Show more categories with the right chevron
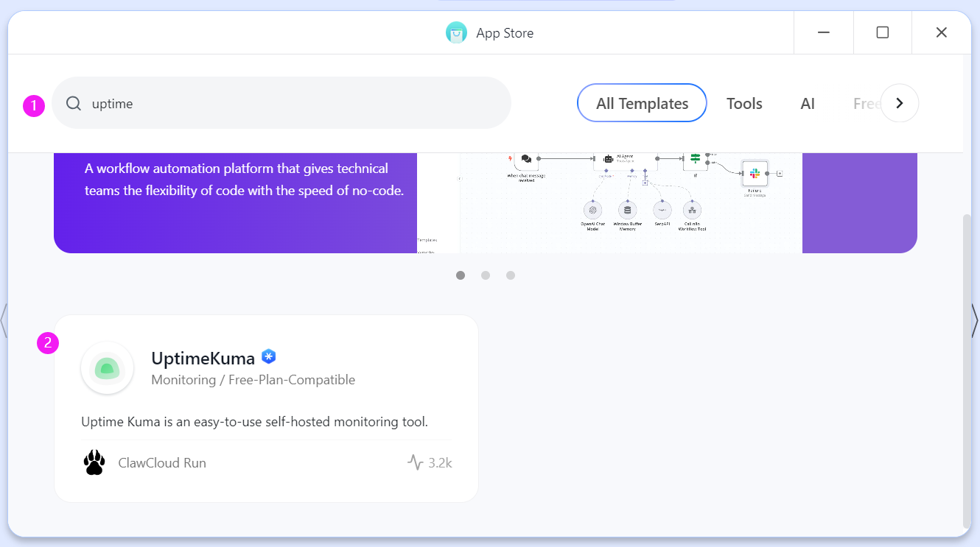The image size is (980, 547). [899, 104]
